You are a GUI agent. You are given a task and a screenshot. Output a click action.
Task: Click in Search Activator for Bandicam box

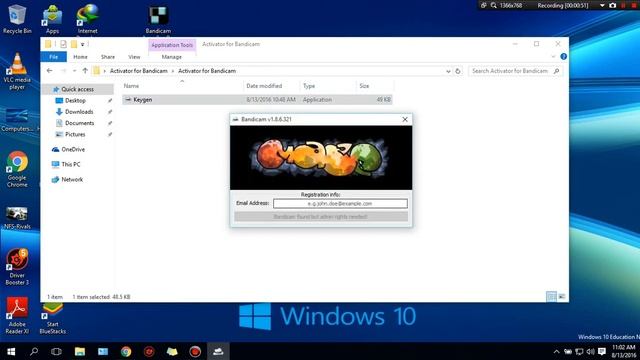coord(515,71)
